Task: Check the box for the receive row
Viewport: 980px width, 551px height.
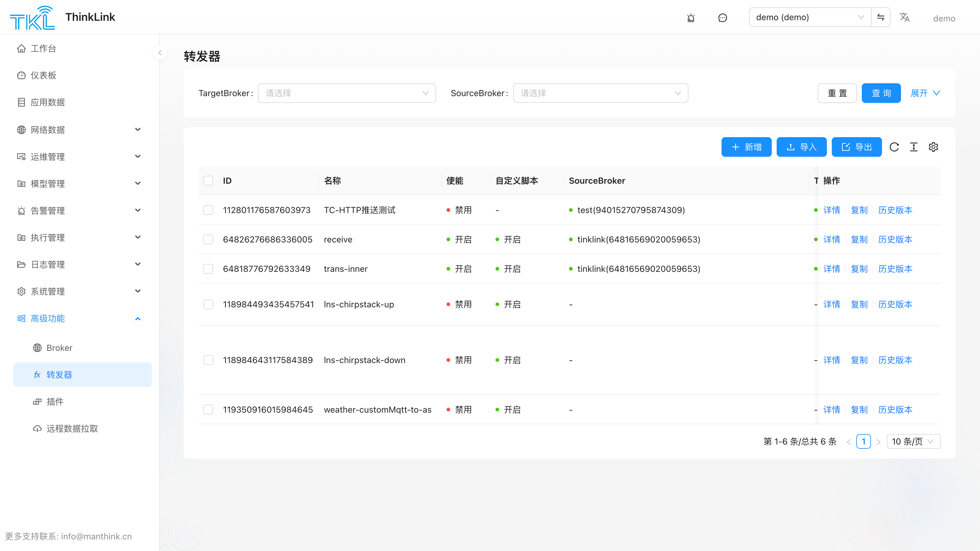Action: (x=208, y=239)
